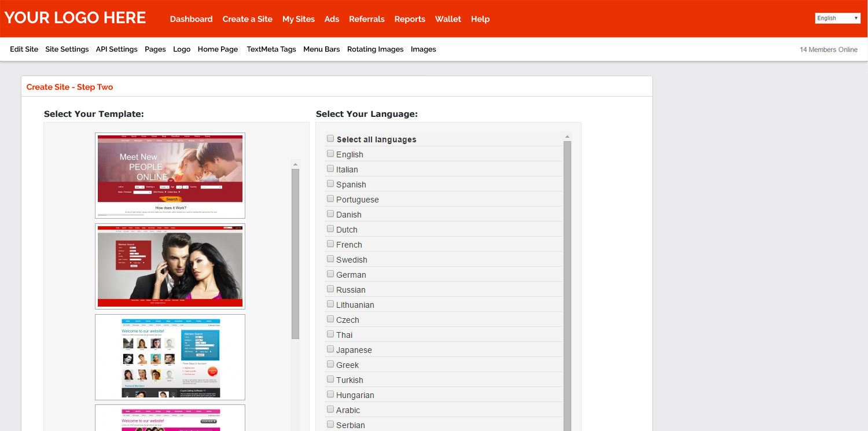Tick the Swedish checkbox
Screen dimensions: 868x431
pos(330,259)
